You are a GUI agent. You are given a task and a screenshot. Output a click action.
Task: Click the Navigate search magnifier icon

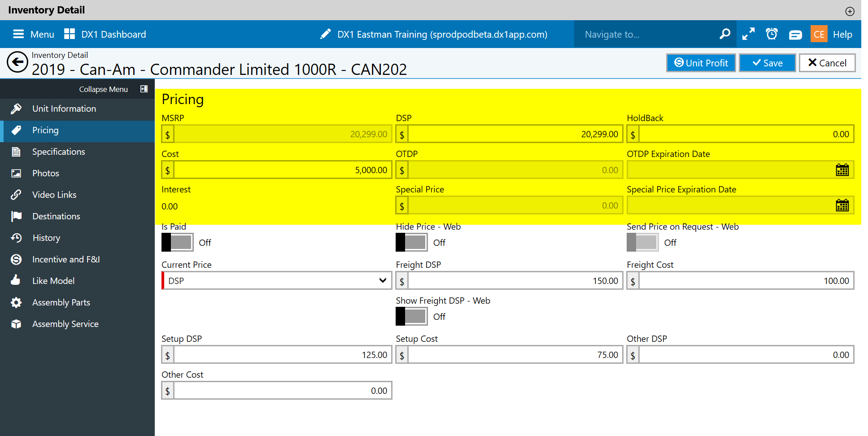725,34
